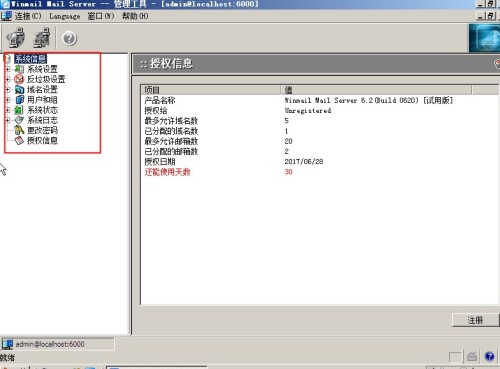
Task: Click the 反垃圾设置 tree icon
Action: [19, 79]
